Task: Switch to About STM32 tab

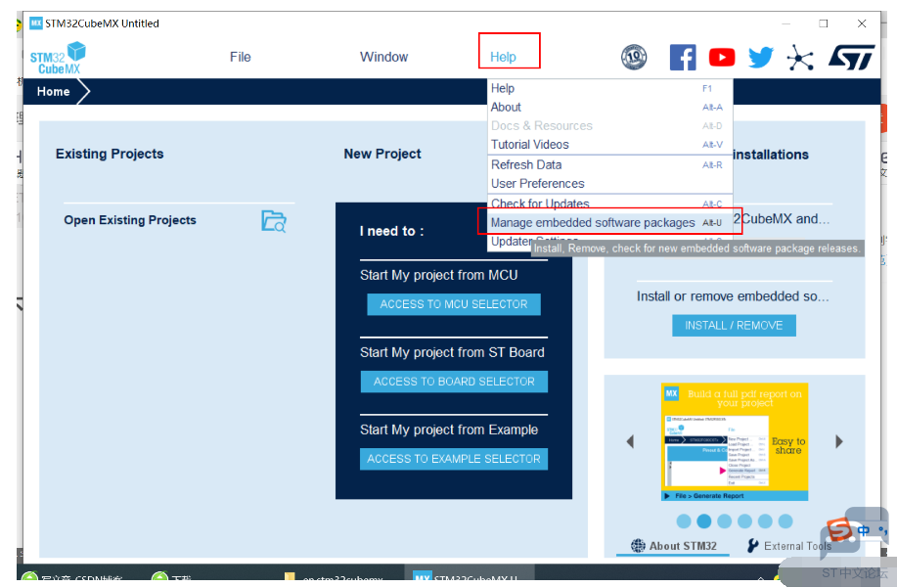Action: (673, 546)
